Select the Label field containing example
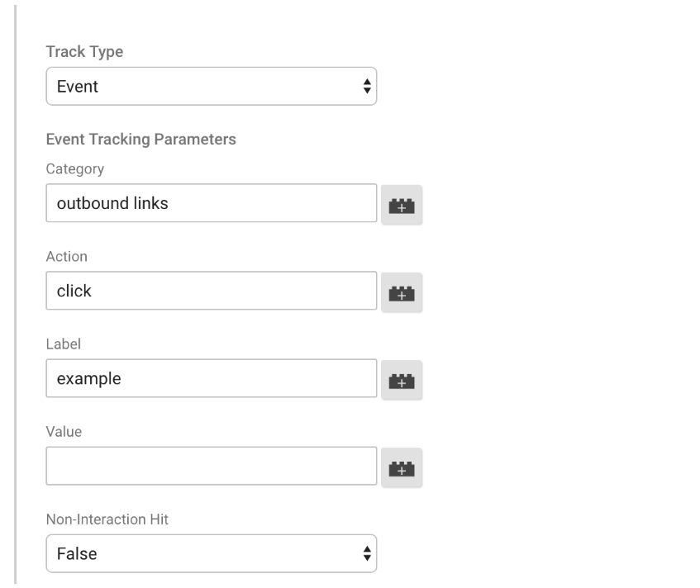This screenshot has width=700, height=588. click(212, 378)
